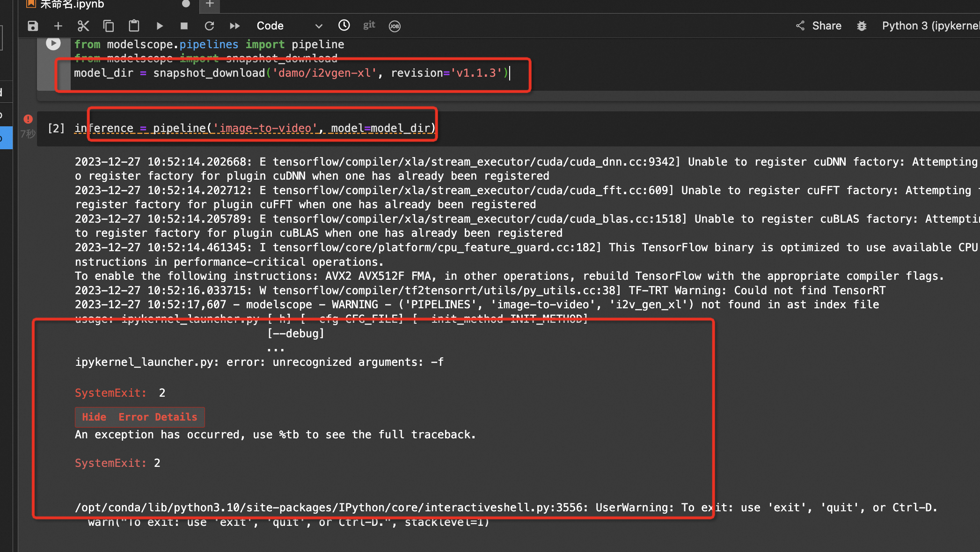Interrupt the kernel with the stop button
980x552 pixels.
tap(184, 26)
